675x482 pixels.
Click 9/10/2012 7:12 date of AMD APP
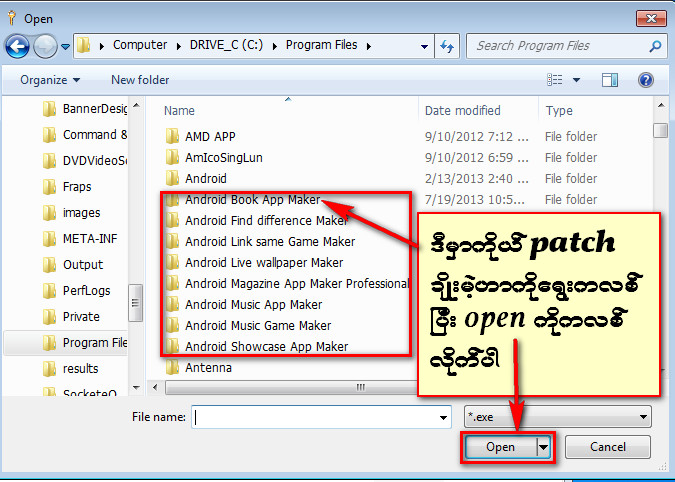(477, 136)
